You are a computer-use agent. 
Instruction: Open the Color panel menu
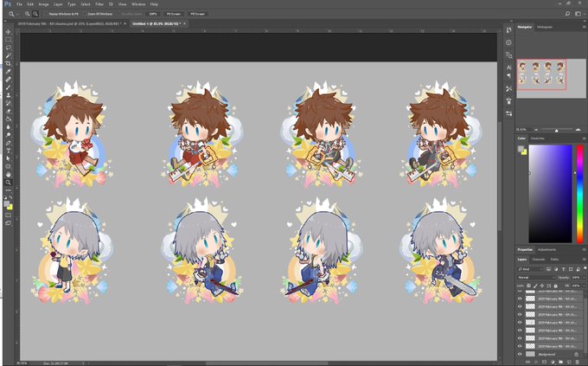585,138
